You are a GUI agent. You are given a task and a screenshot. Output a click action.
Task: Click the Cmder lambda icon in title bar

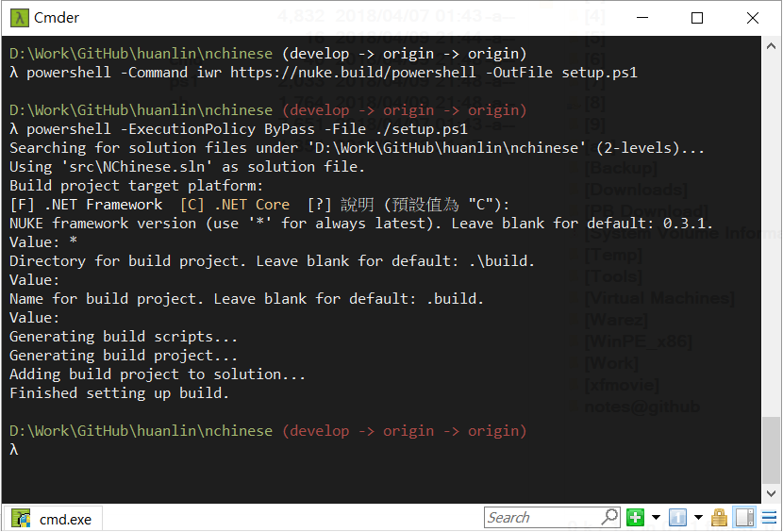click(x=20, y=18)
